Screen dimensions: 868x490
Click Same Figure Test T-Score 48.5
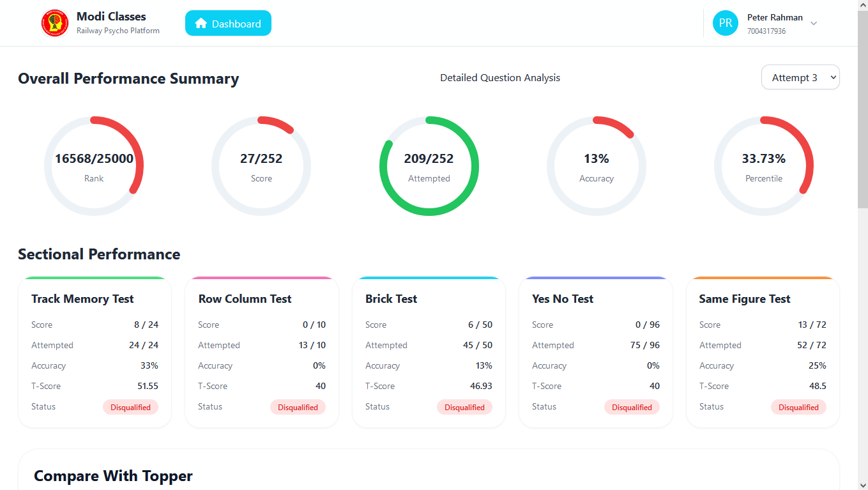tap(817, 386)
